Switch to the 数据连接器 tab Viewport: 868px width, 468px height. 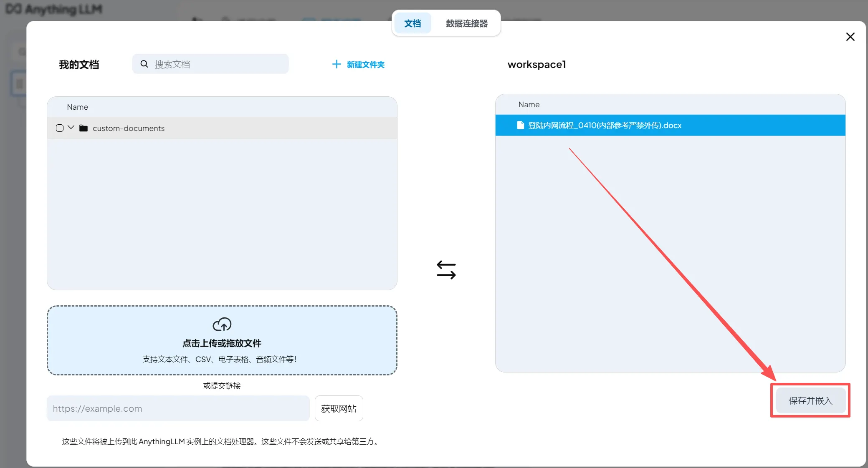point(466,23)
